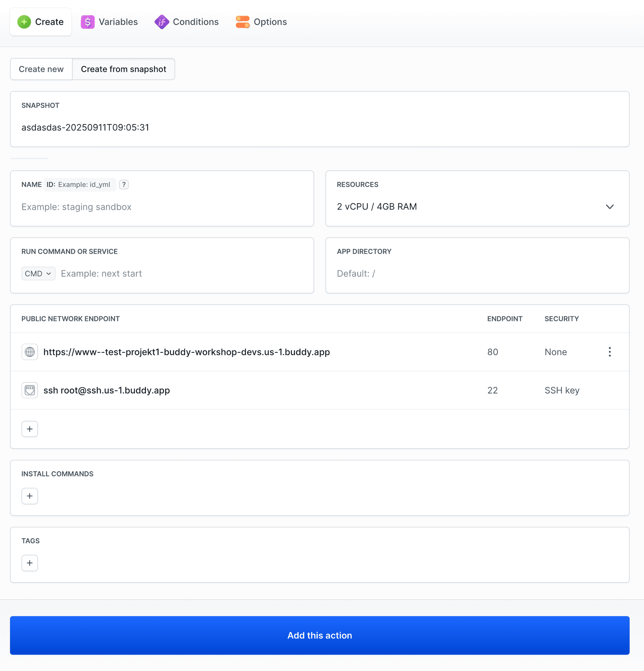Click the purple diamond Conditions icon

pos(162,22)
